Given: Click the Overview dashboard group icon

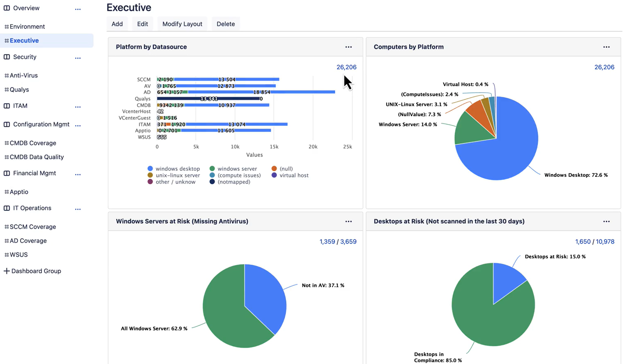Looking at the screenshot, I should click(x=7, y=8).
